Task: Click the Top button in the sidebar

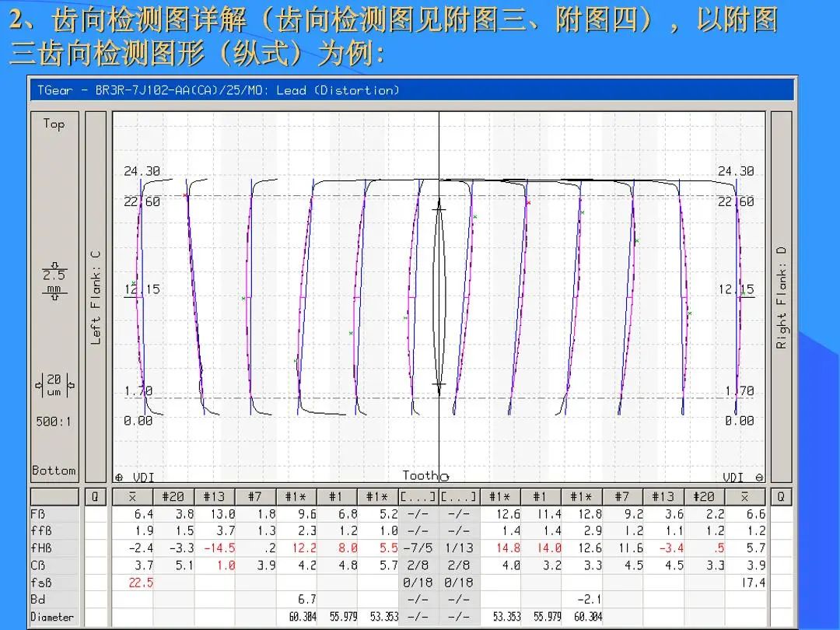Action: tap(54, 124)
